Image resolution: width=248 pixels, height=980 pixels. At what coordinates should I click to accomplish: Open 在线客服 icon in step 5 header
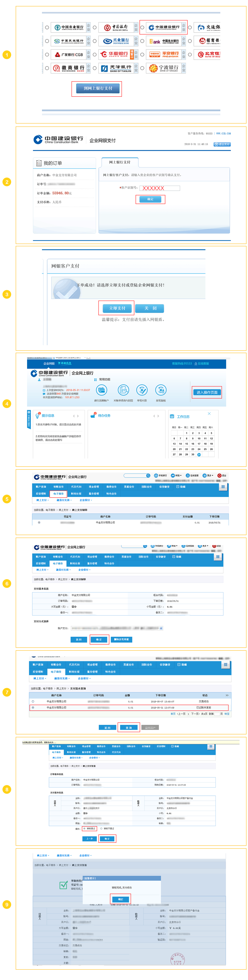(187, 476)
